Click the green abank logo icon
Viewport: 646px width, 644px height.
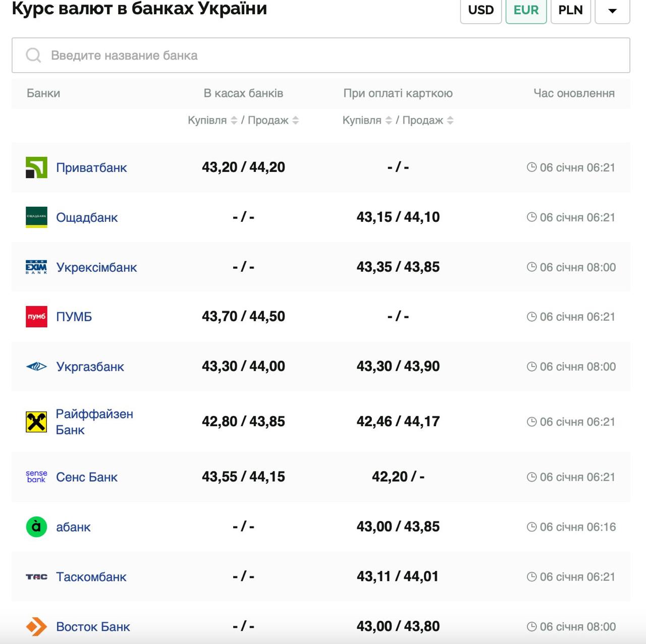(x=36, y=527)
